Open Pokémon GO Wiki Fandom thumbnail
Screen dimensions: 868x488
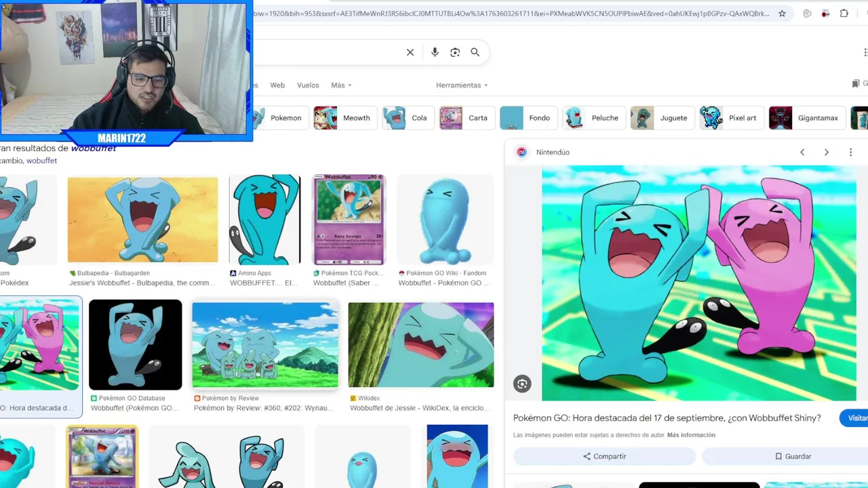(x=446, y=220)
